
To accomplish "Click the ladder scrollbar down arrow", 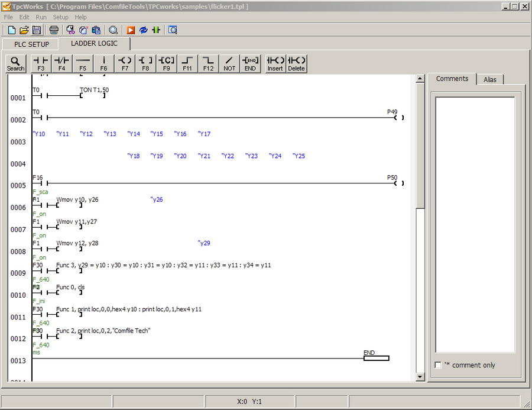I will point(420,376).
